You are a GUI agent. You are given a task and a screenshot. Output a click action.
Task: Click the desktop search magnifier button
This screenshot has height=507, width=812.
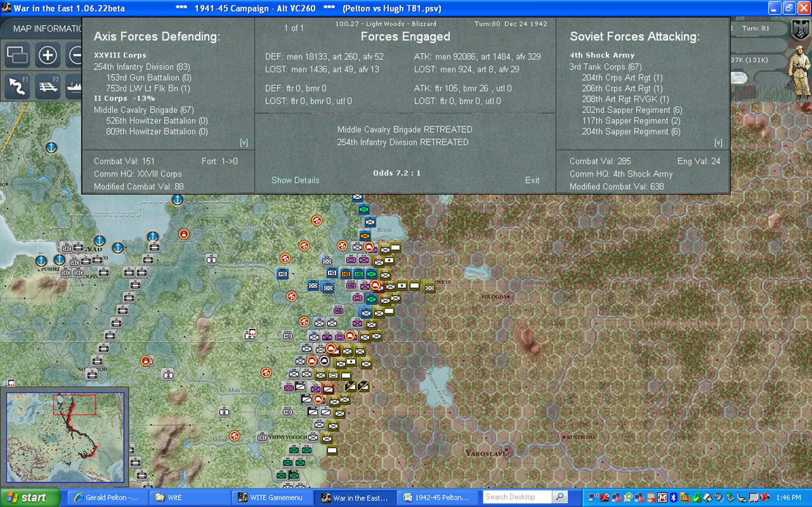(x=560, y=498)
